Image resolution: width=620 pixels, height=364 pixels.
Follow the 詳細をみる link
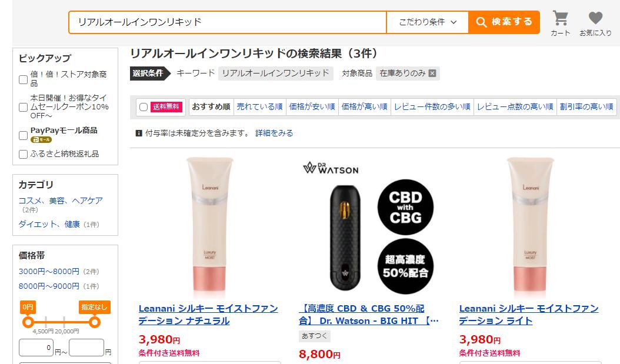pyautogui.click(x=274, y=133)
